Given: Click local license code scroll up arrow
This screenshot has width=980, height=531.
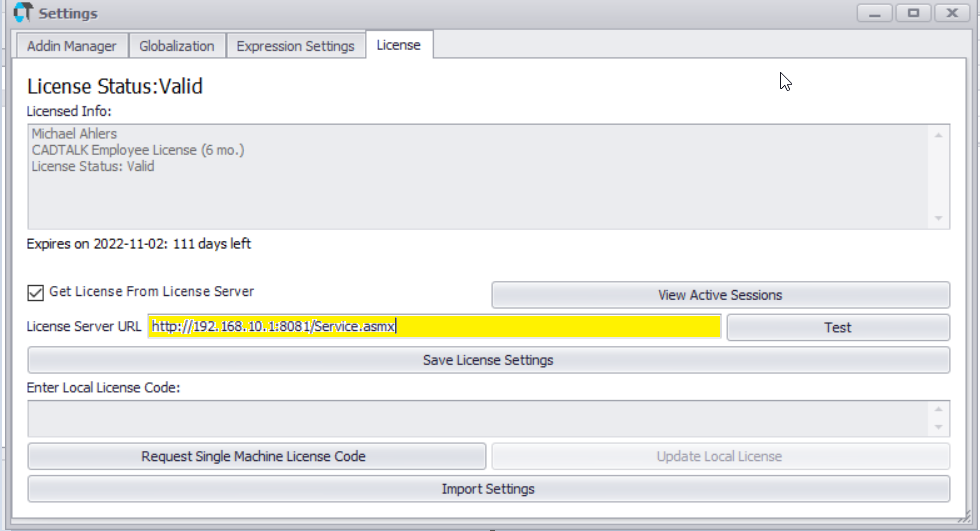Looking at the screenshot, I should click(938, 409).
